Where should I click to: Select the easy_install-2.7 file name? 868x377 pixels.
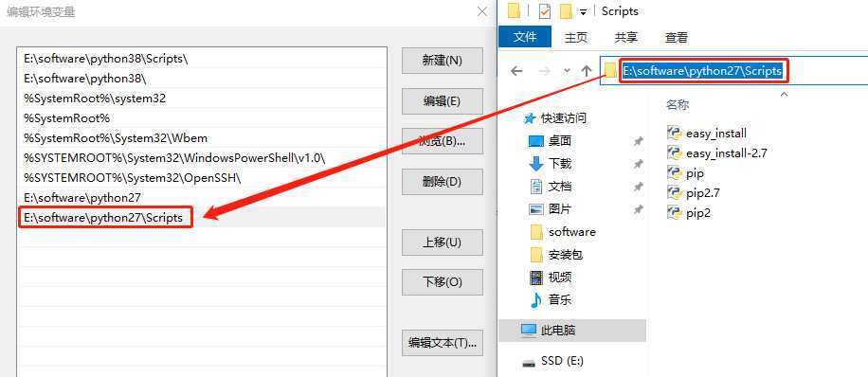(x=726, y=153)
